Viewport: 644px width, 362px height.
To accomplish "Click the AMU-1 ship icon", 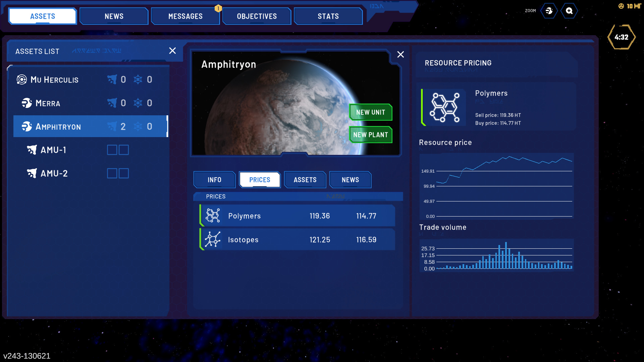I will tap(32, 150).
